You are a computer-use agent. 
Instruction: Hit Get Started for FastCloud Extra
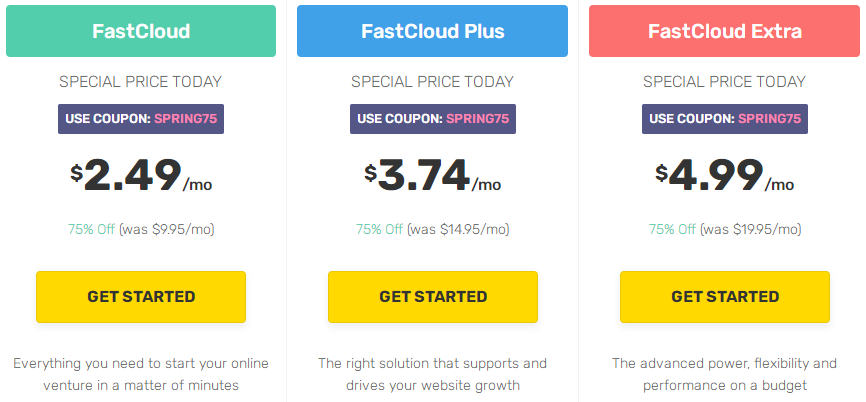(724, 296)
